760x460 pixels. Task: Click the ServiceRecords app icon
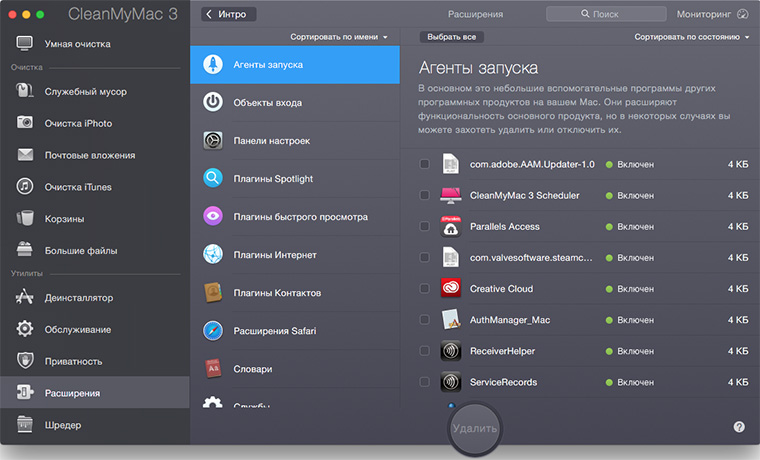(x=451, y=381)
